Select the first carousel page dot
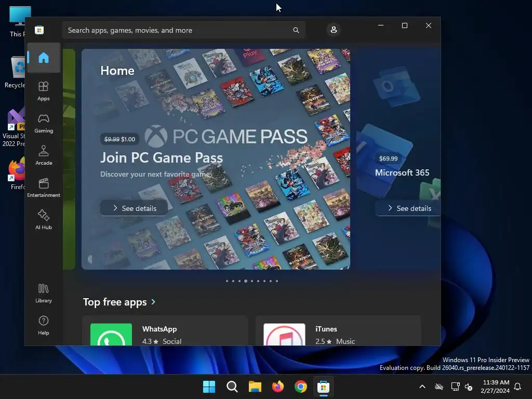This screenshot has height=399, width=532. pyautogui.click(x=227, y=281)
